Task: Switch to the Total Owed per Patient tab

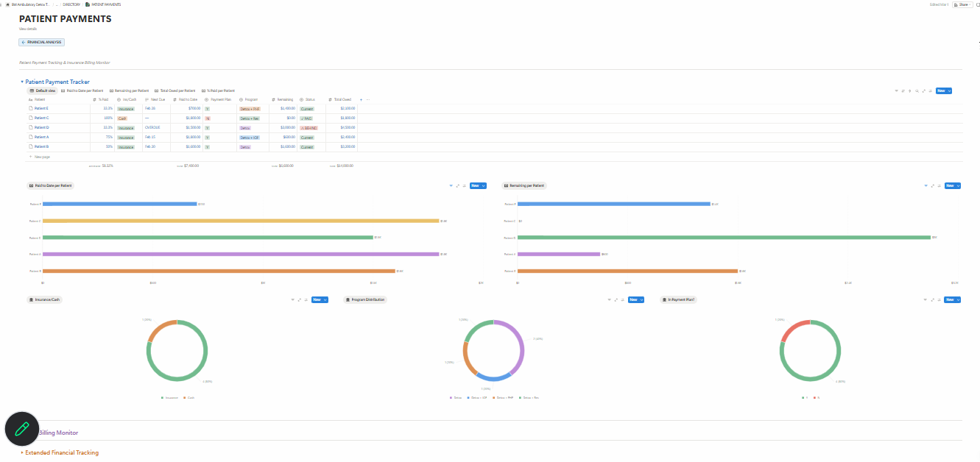Action: click(x=175, y=90)
